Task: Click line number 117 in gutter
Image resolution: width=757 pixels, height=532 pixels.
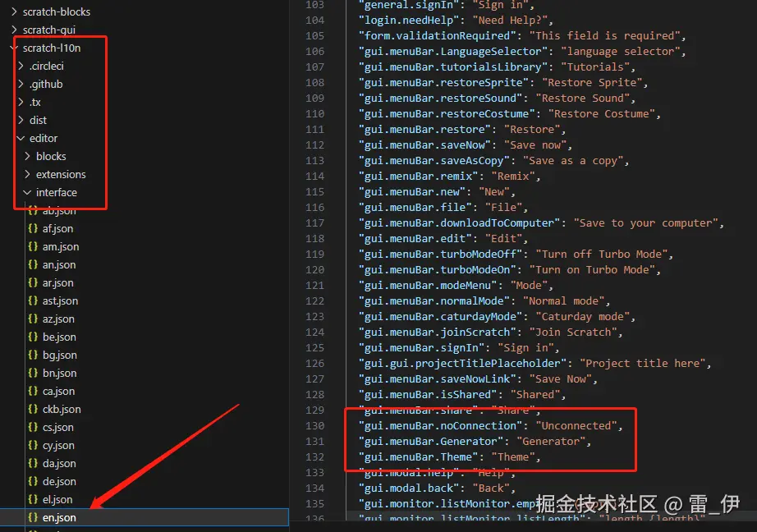Action: point(314,223)
